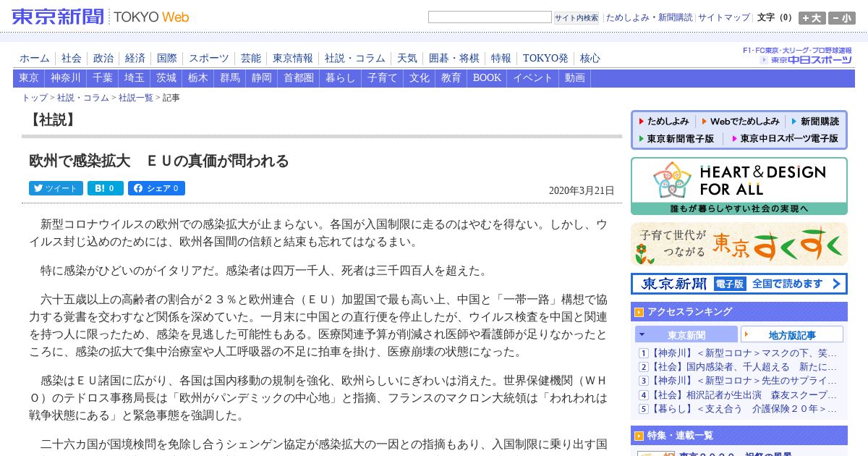The width and height of the screenshot is (868, 456).
Task: Select 静岡 in regional submenu
Action: click(262, 78)
